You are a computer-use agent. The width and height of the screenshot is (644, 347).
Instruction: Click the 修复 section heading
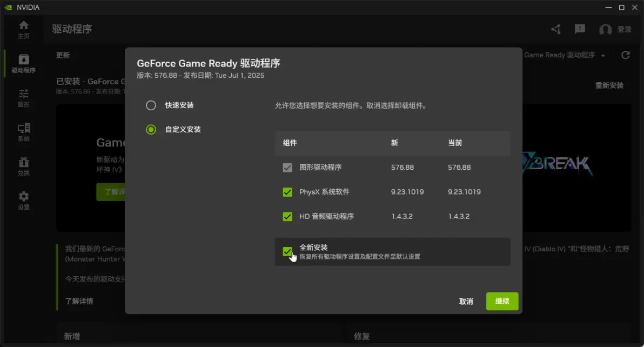[361, 336]
